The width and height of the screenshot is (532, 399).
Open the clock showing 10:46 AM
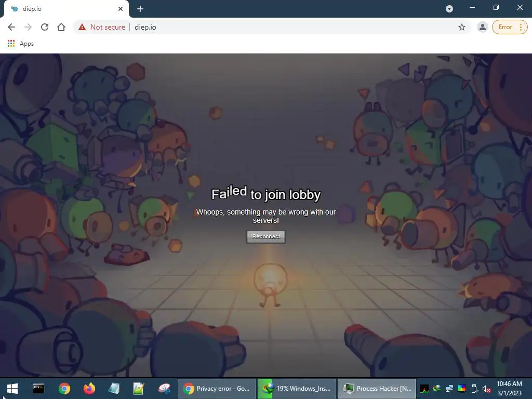tap(509, 389)
